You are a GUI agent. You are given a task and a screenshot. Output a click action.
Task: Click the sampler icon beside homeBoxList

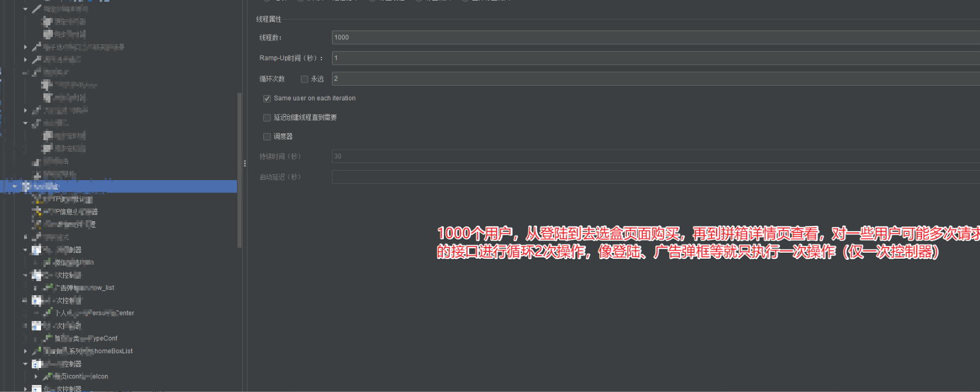36,351
